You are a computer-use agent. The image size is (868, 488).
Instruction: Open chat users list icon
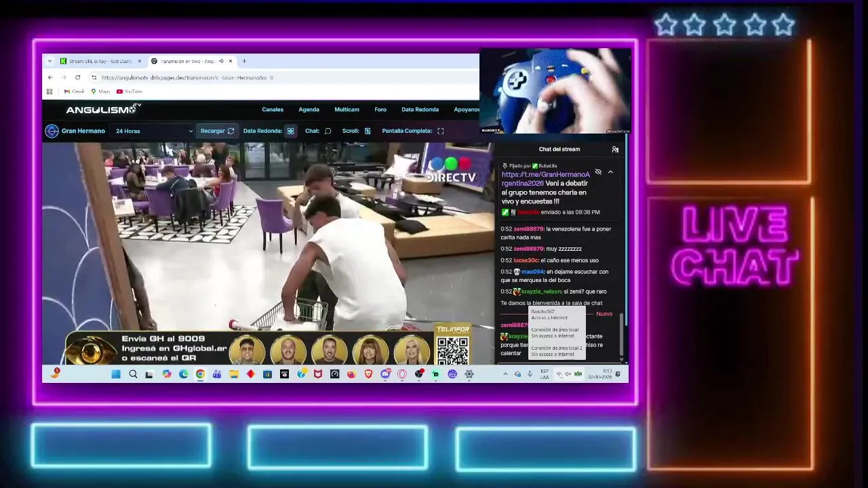[x=615, y=149]
